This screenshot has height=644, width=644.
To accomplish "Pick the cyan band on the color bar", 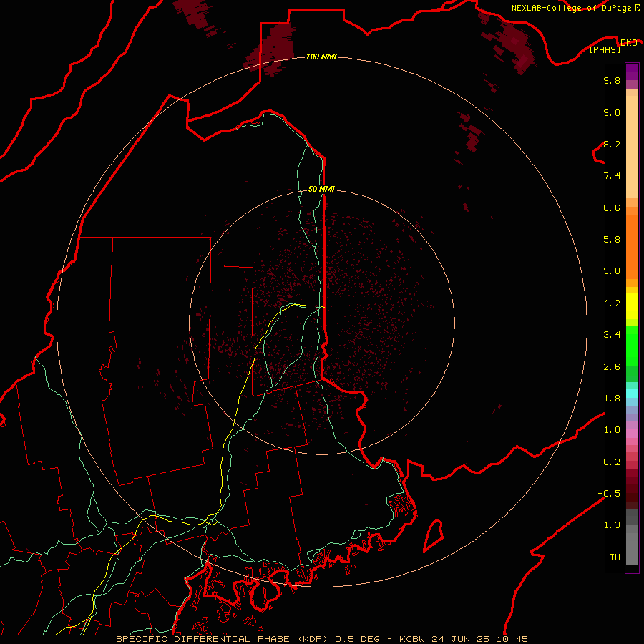I will coord(632,394).
